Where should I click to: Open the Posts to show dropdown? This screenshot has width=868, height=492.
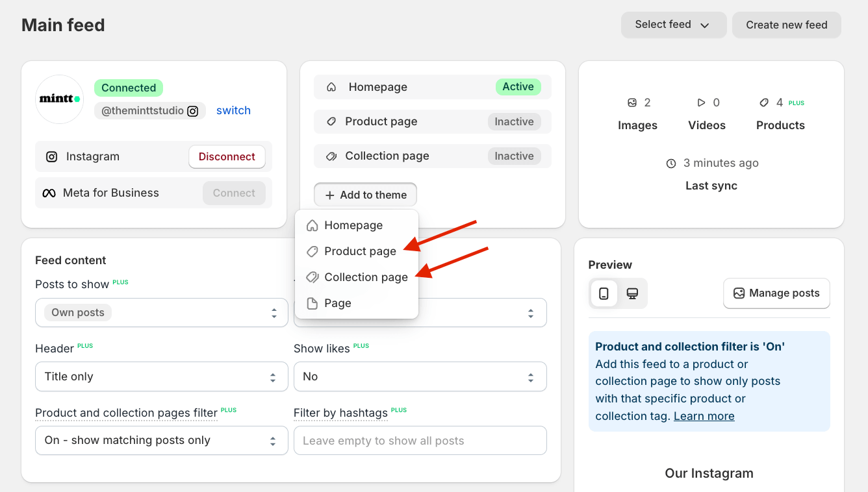[161, 312]
